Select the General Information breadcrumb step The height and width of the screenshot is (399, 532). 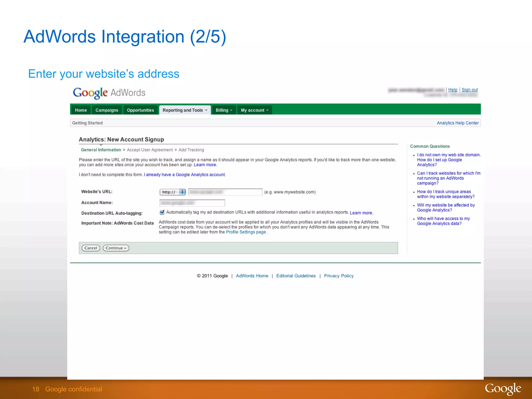101,150
